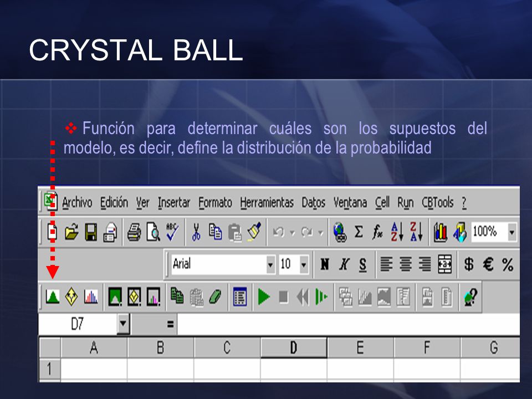The width and height of the screenshot is (532, 399).
Task: Select the Select Forecasts dark icon
Action: point(154,297)
